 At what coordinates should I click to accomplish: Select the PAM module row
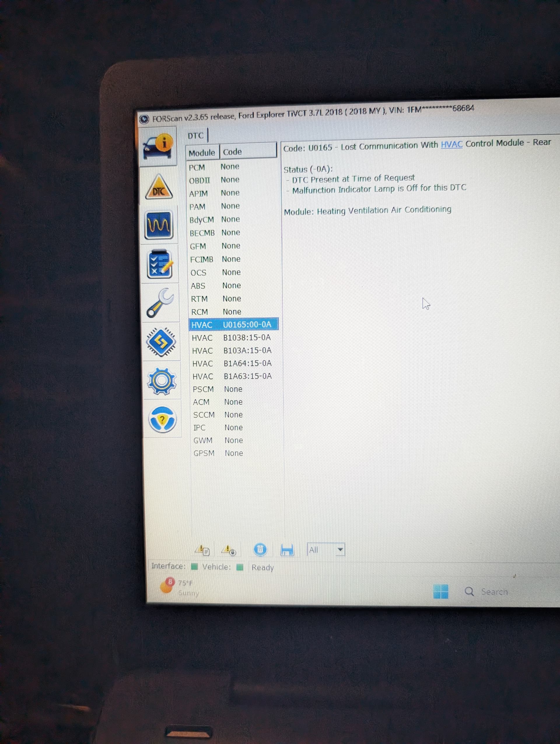click(232, 206)
